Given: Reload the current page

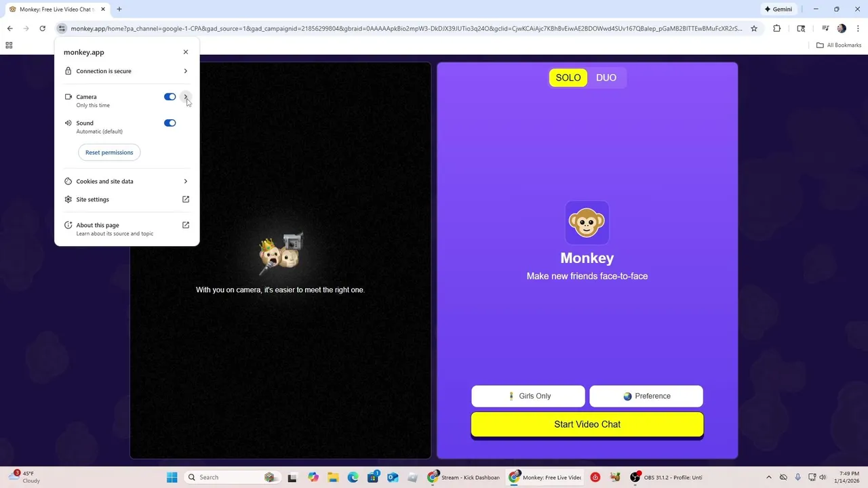Looking at the screenshot, I should pyautogui.click(x=42, y=28).
